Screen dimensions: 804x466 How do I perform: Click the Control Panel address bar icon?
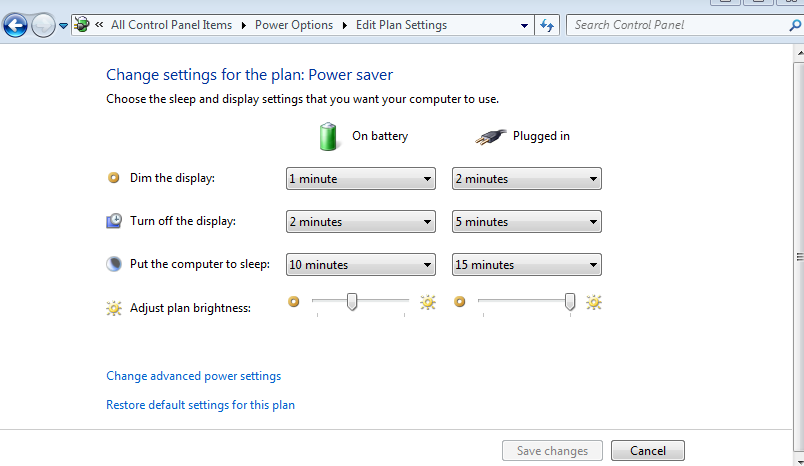pyautogui.click(x=82, y=24)
